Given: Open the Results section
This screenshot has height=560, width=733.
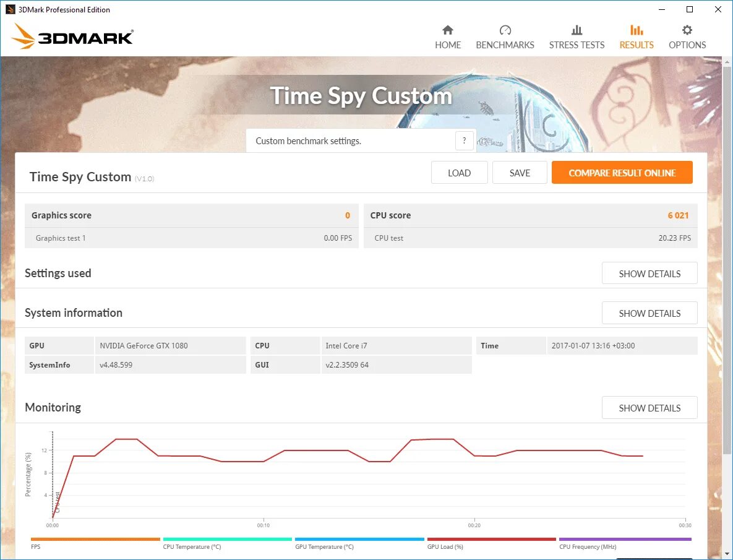Looking at the screenshot, I should [637, 37].
